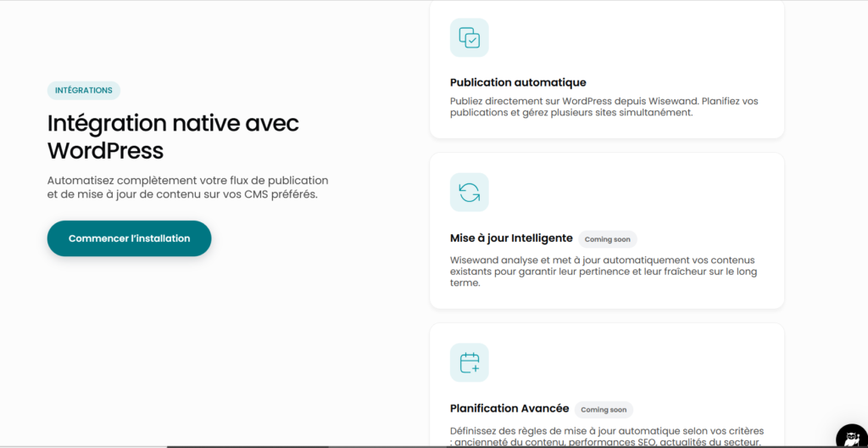Viewport: 868px width, 448px height.
Task: Click the Intégration native avec WordPress heading
Action: (173, 137)
